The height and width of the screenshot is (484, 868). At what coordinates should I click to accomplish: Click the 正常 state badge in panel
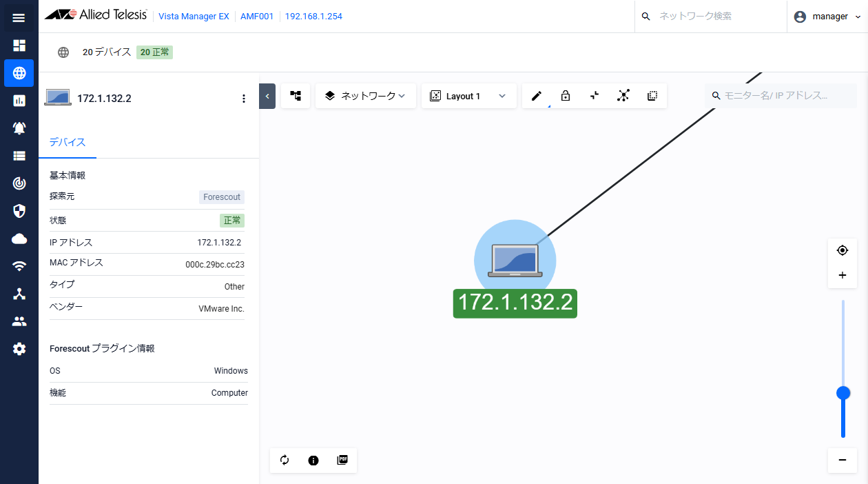pyautogui.click(x=232, y=221)
